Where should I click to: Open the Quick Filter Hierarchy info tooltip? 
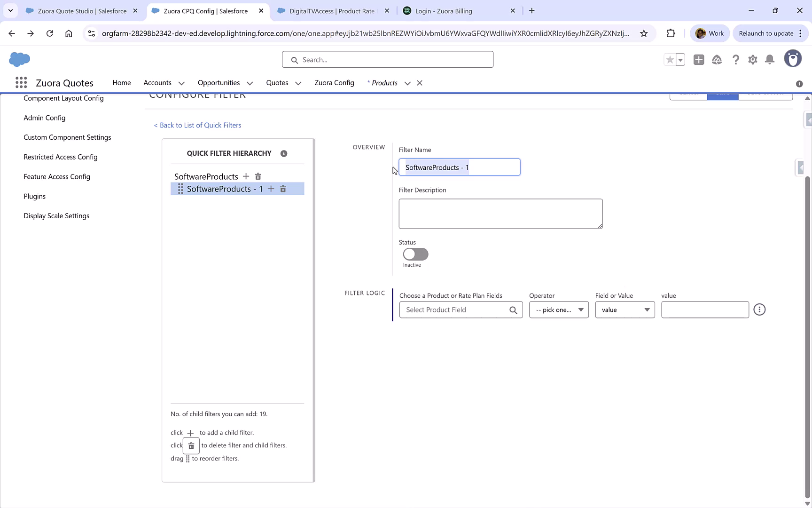click(x=284, y=153)
